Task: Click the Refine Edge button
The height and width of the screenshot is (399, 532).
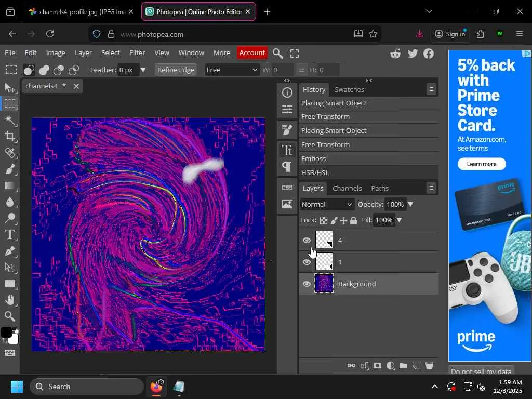Action: 176,70
